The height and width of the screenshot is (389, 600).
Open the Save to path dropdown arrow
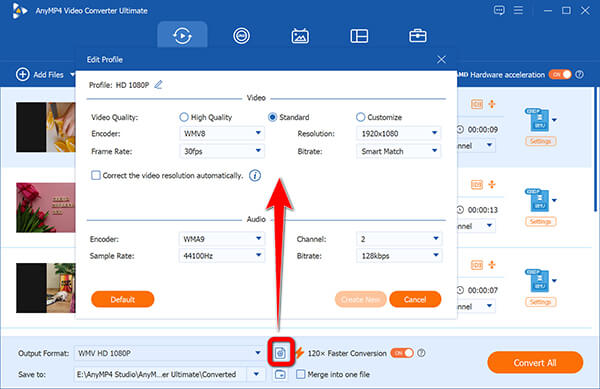(x=256, y=374)
